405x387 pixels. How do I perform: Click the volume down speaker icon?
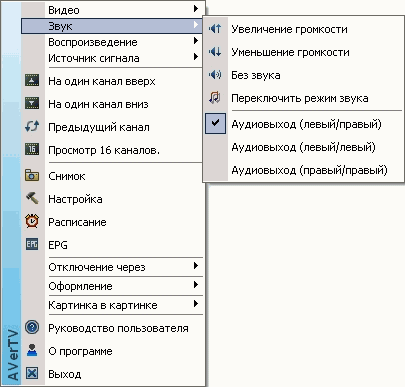(215, 52)
